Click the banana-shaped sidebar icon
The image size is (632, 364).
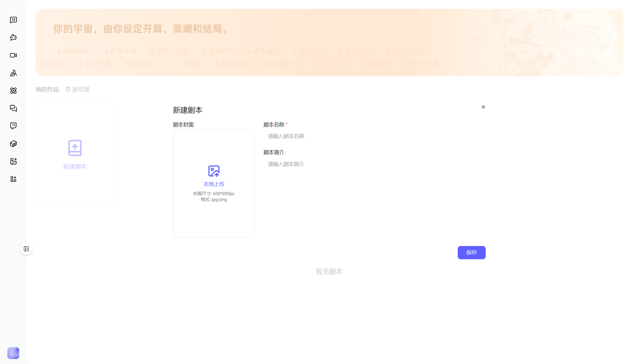pos(13,73)
